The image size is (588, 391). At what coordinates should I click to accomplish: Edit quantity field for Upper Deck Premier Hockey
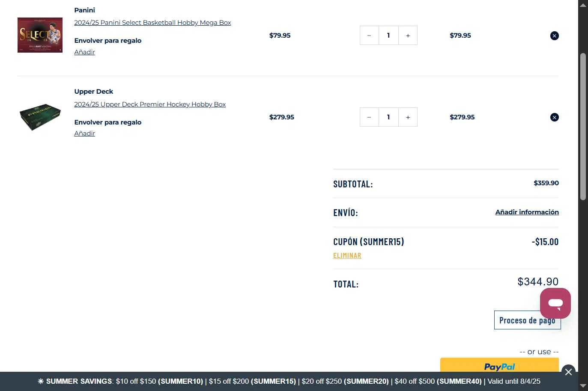pyautogui.click(x=388, y=117)
